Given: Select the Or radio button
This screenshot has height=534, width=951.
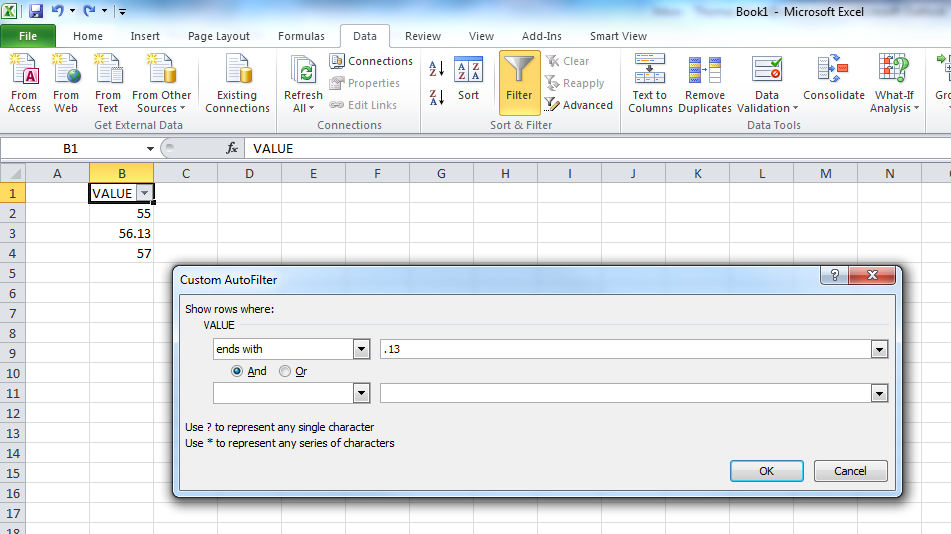Looking at the screenshot, I should 284,371.
